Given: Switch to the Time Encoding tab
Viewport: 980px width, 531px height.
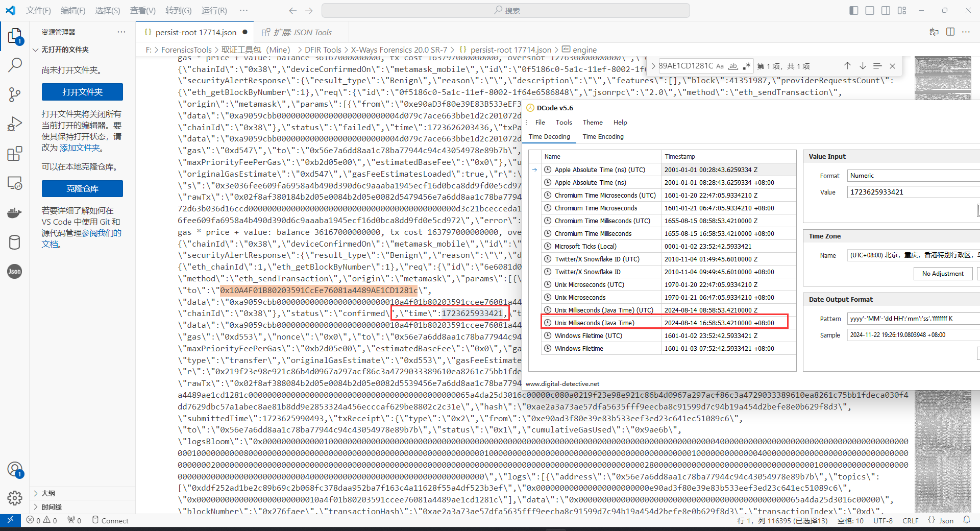Looking at the screenshot, I should [603, 136].
